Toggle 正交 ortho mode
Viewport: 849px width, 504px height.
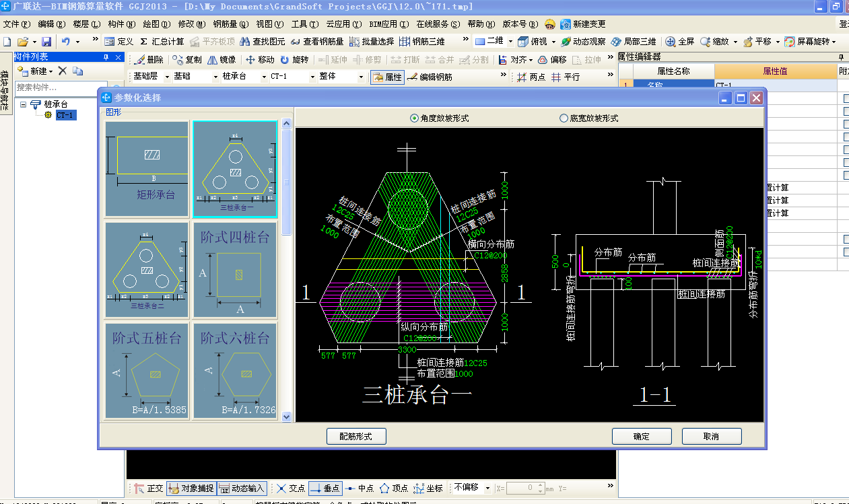pyautogui.click(x=149, y=489)
